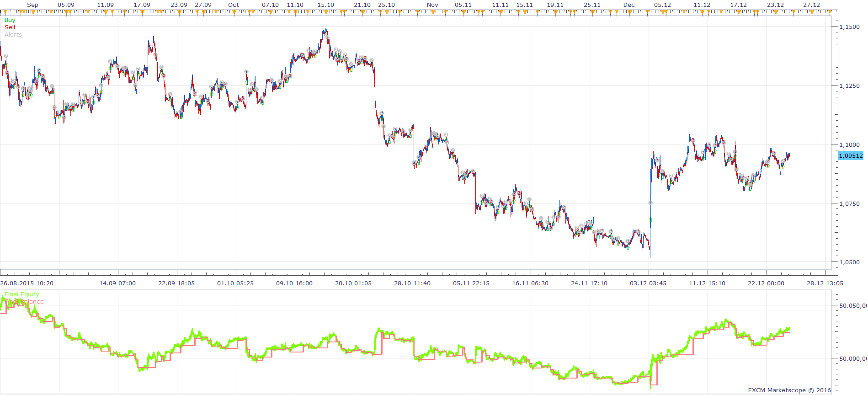Click the 24.11 17:10 bottom axis label
The image size is (868, 395).
pyautogui.click(x=589, y=283)
